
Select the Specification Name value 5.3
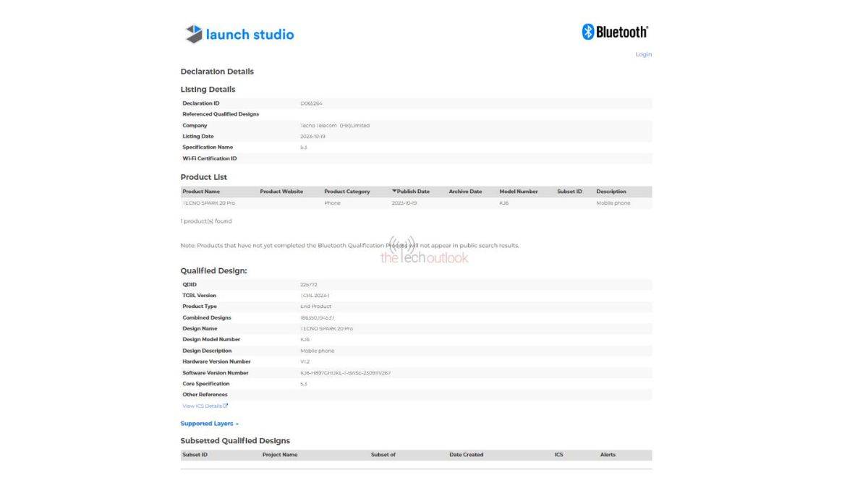pos(304,147)
